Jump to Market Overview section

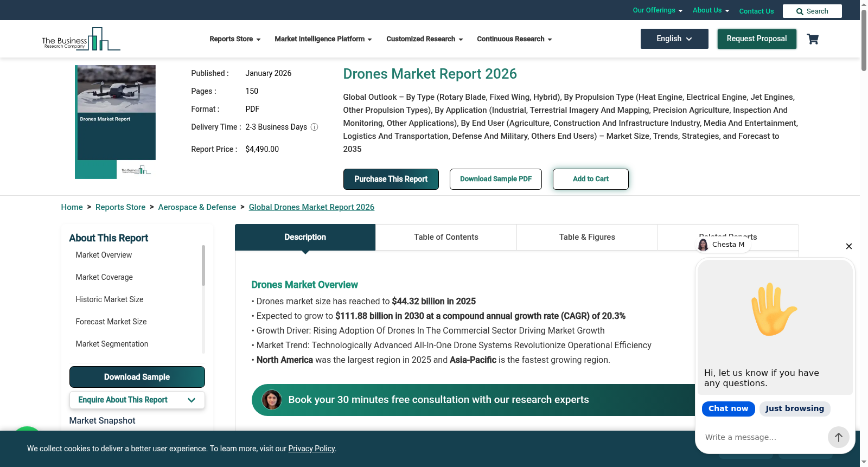tap(104, 255)
